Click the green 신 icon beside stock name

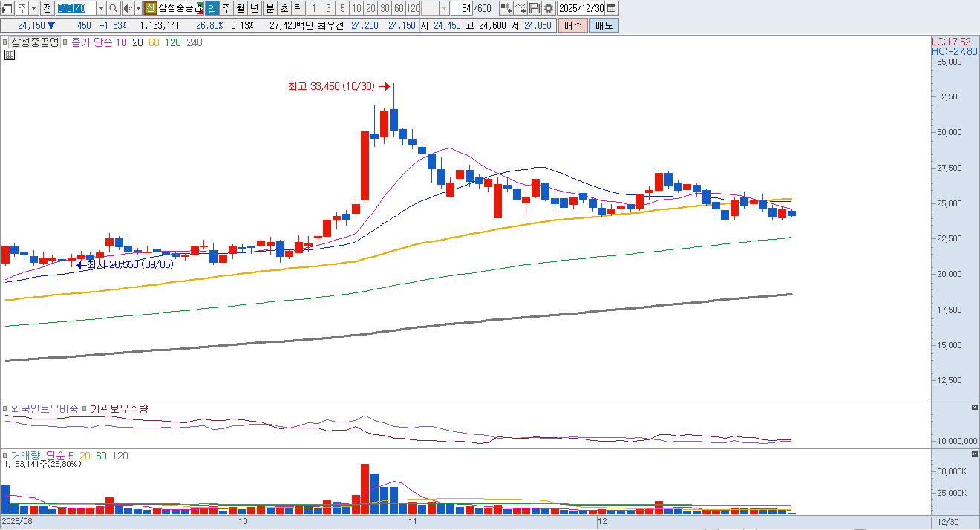click(x=150, y=8)
